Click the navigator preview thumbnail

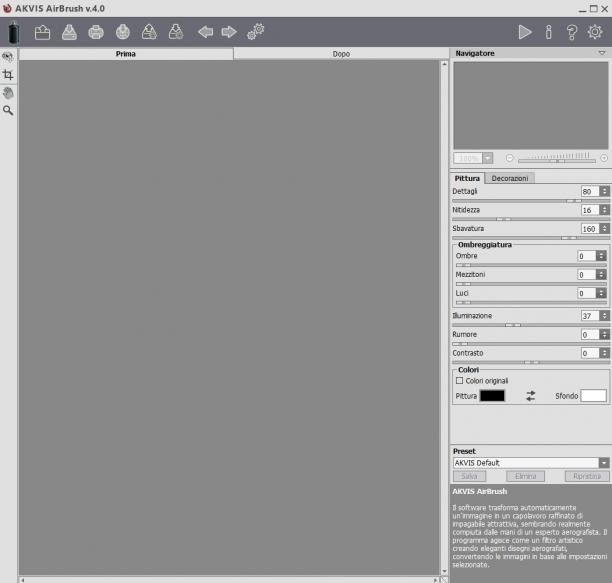pyautogui.click(x=531, y=105)
